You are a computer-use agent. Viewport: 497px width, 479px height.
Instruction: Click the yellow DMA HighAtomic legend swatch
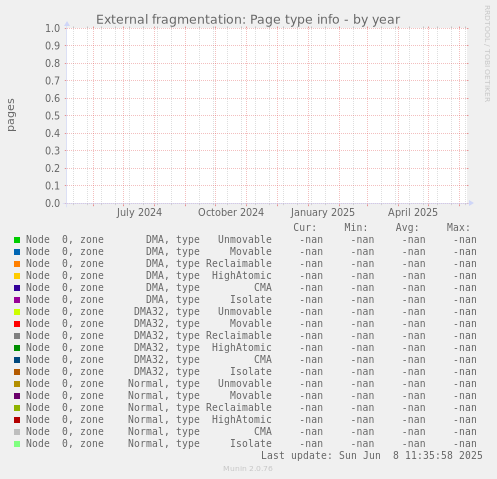point(17,276)
